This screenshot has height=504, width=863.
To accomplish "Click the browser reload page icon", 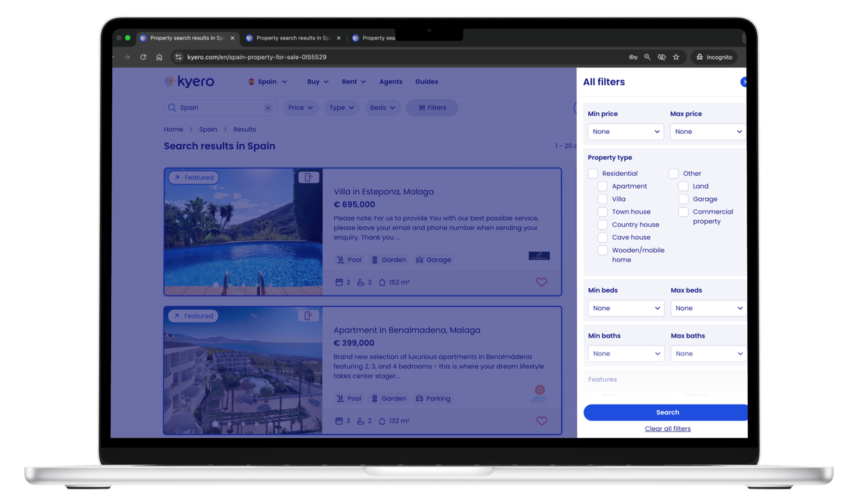I will pos(143,57).
